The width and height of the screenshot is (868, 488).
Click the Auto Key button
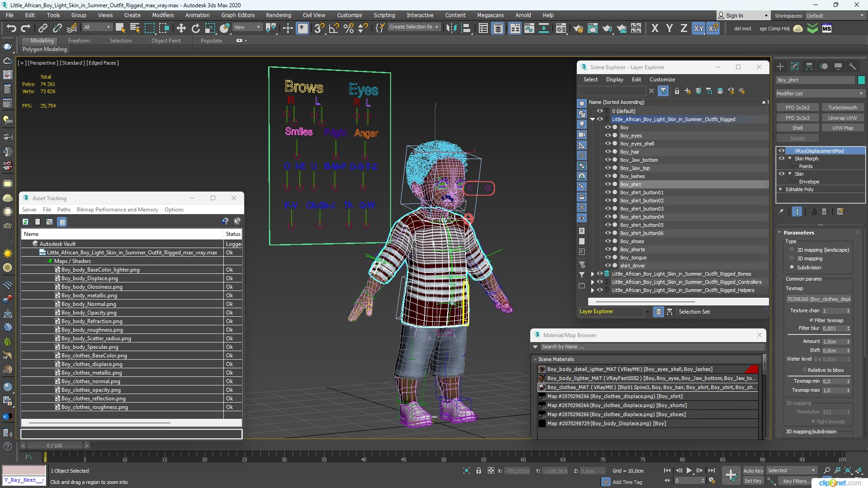pyautogui.click(x=753, y=471)
